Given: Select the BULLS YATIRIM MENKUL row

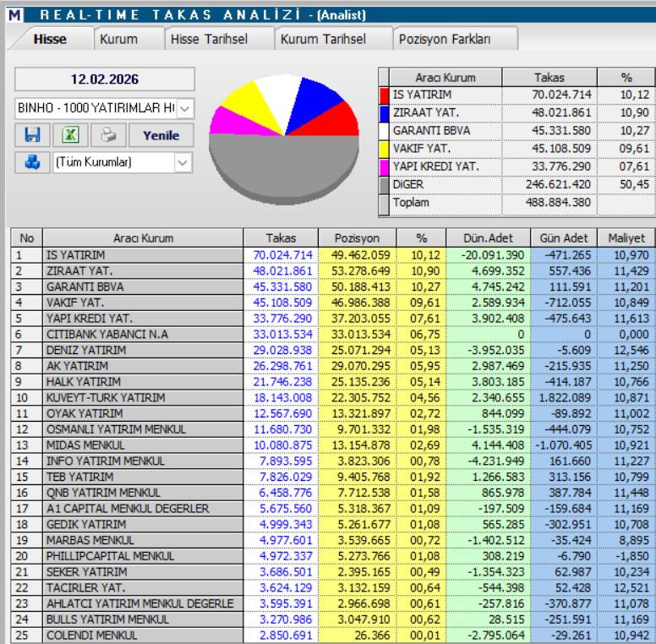Looking at the screenshot, I should [x=333, y=619].
